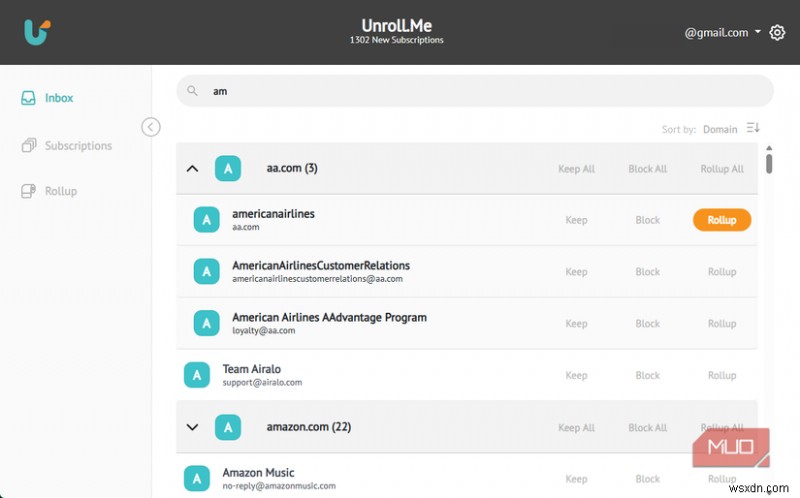This screenshot has width=800, height=498.
Task: Expand the amazon.com group
Action: tap(192, 427)
